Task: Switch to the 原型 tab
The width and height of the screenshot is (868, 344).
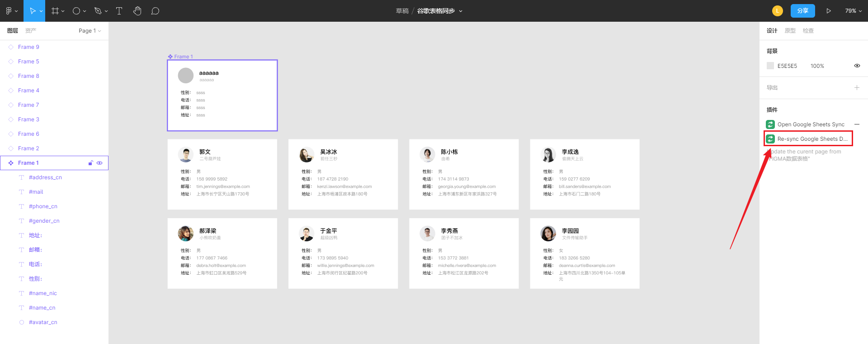Action: (x=790, y=31)
